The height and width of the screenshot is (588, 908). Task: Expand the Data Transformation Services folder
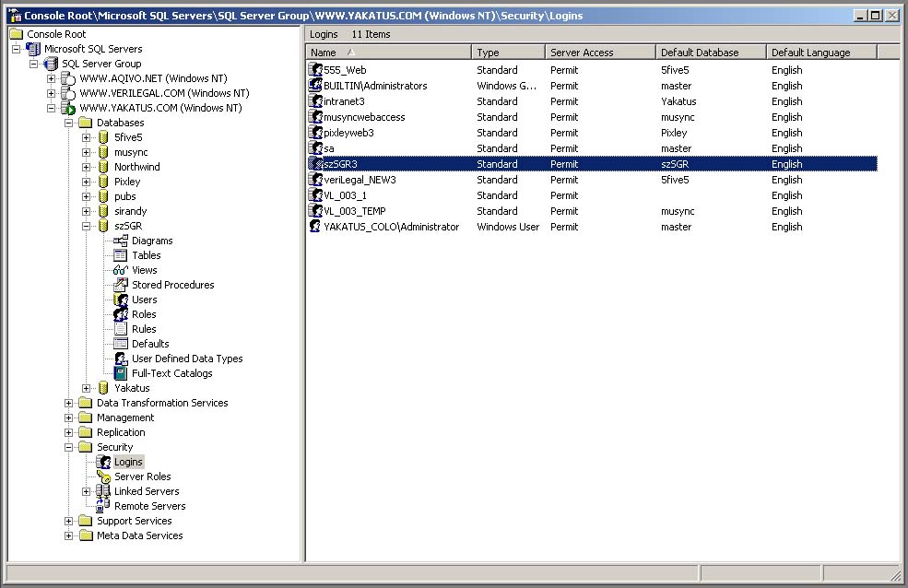pyautogui.click(x=68, y=403)
